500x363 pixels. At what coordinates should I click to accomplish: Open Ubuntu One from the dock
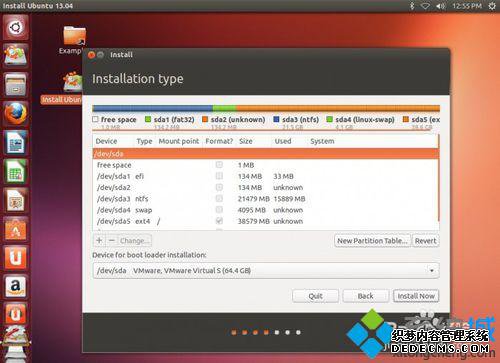coord(16,258)
